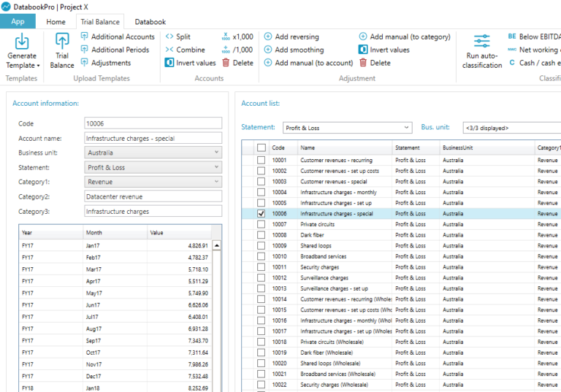Select the Split accounts tool

169,36
